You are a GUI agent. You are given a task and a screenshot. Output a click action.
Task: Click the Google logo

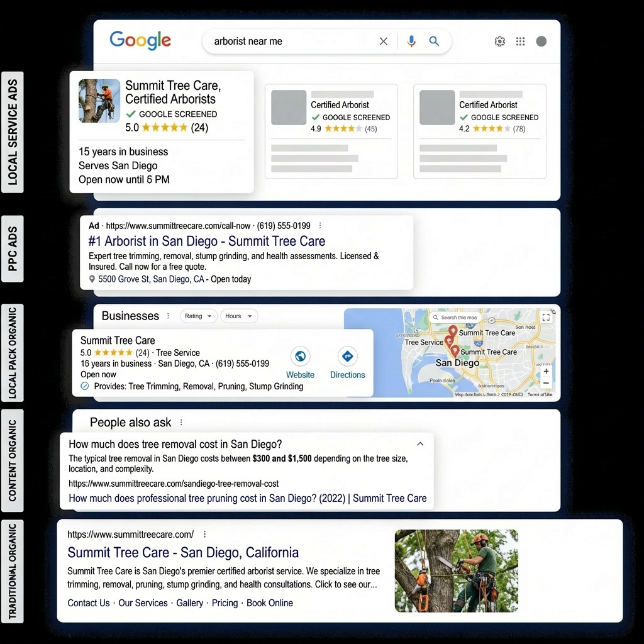tap(140, 40)
